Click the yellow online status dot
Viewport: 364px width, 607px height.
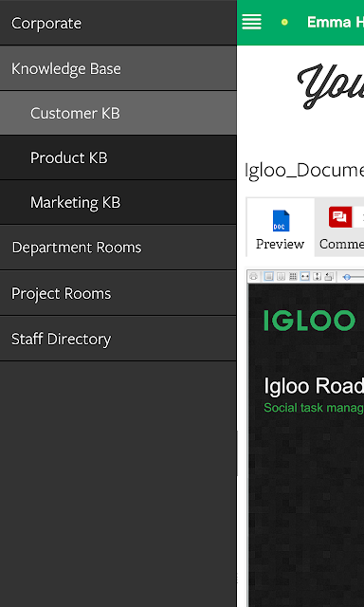(x=284, y=23)
